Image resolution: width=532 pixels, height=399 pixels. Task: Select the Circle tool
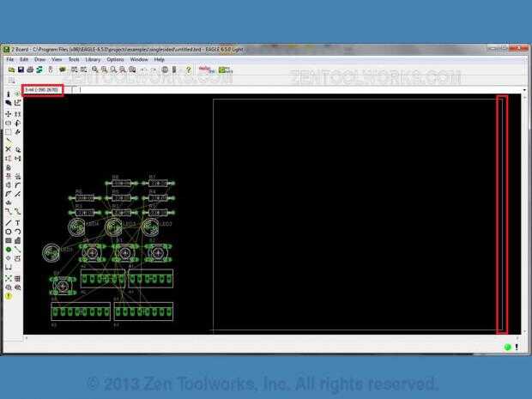[x=9, y=232]
